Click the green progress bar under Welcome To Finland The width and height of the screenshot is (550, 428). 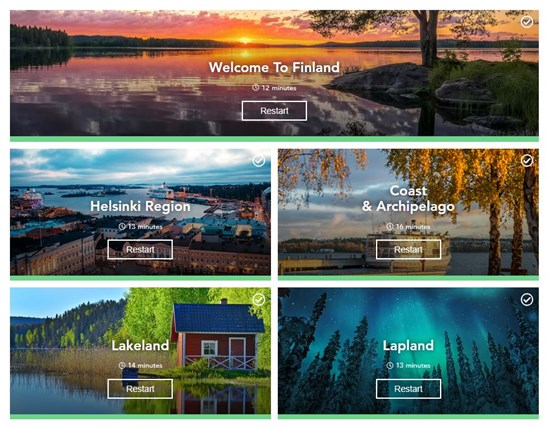pos(274,139)
